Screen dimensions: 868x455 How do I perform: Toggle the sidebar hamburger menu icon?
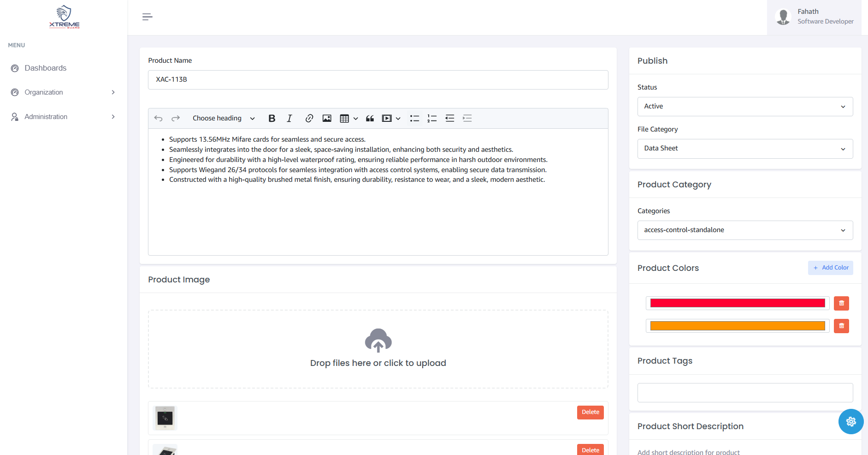coord(147,17)
